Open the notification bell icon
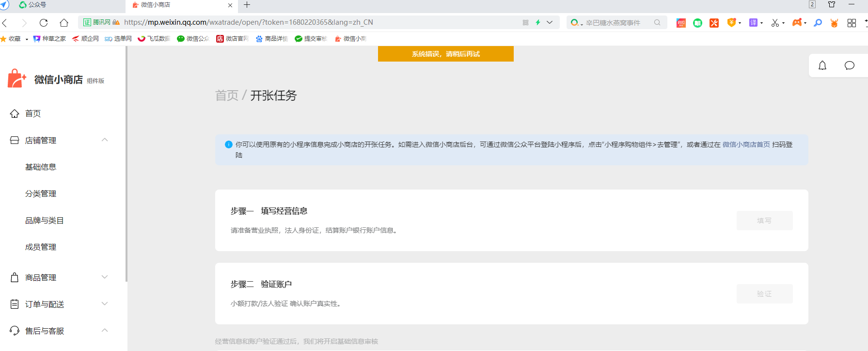This screenshot has height=351, width=868. pyautogui.click(x=822, y=65)
